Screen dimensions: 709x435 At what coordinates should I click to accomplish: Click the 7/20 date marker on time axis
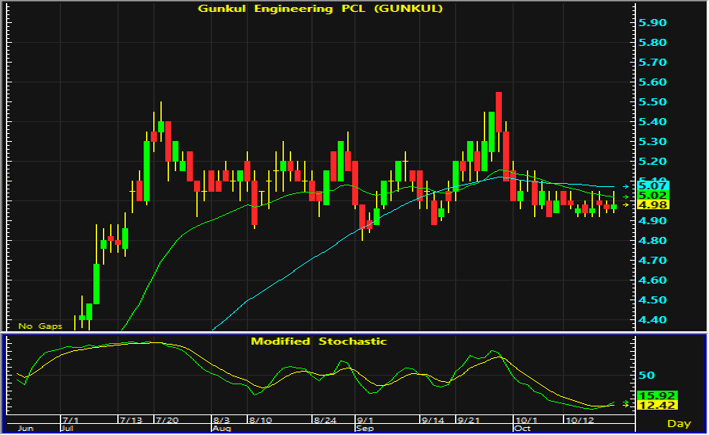tap(167, 420)
